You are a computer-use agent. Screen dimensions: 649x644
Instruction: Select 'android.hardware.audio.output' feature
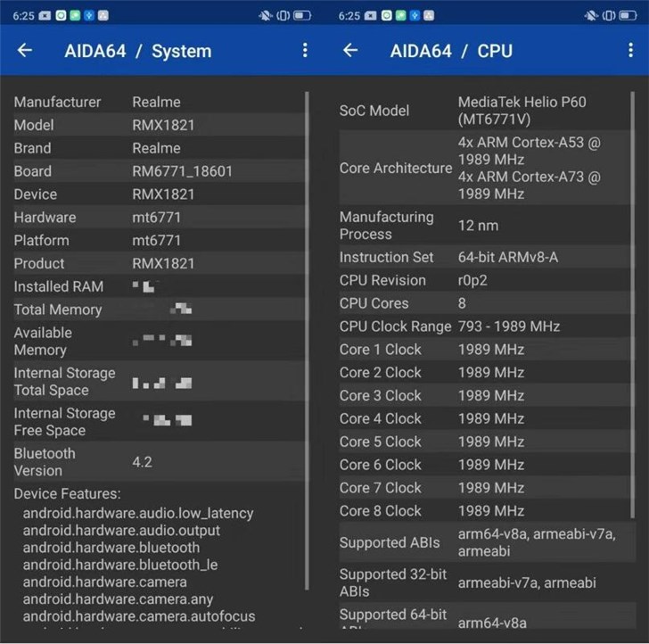click(x=121, y=531)
